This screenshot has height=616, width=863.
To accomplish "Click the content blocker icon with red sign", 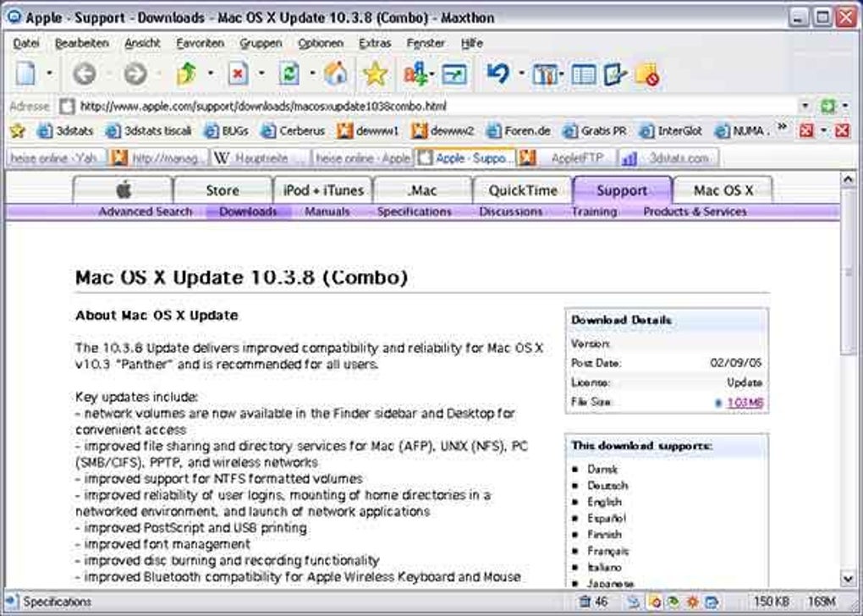I will coord(647,74).
